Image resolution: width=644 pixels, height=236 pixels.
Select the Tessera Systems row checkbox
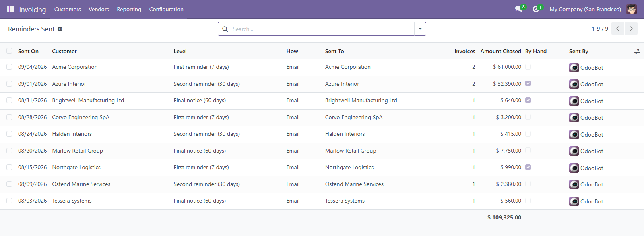click(9, 201)
